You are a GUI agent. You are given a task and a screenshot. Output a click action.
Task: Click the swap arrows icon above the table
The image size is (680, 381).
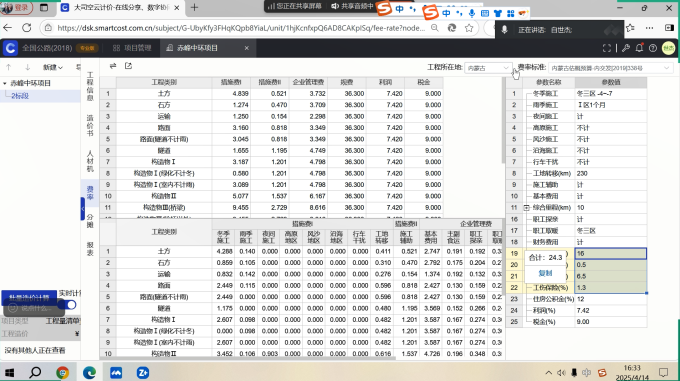(113, 66)
